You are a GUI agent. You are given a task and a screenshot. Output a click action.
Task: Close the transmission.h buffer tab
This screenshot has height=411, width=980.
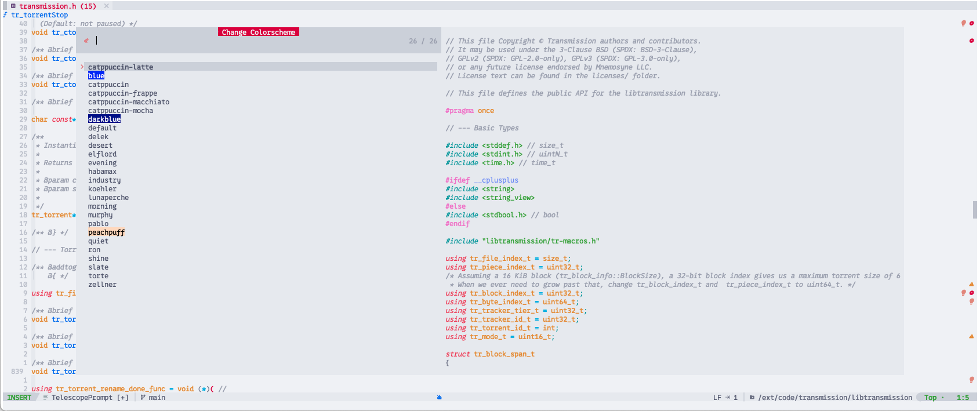107,6
